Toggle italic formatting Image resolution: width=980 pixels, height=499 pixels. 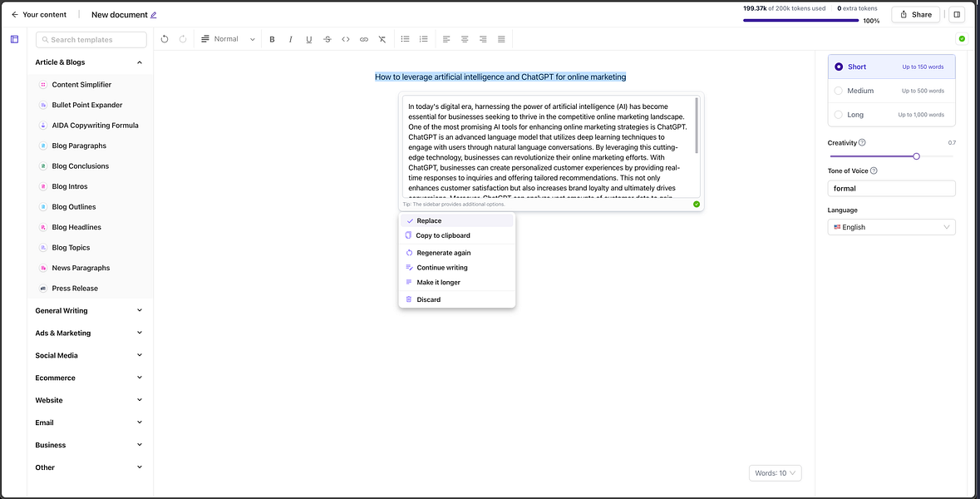pos(291,39)
